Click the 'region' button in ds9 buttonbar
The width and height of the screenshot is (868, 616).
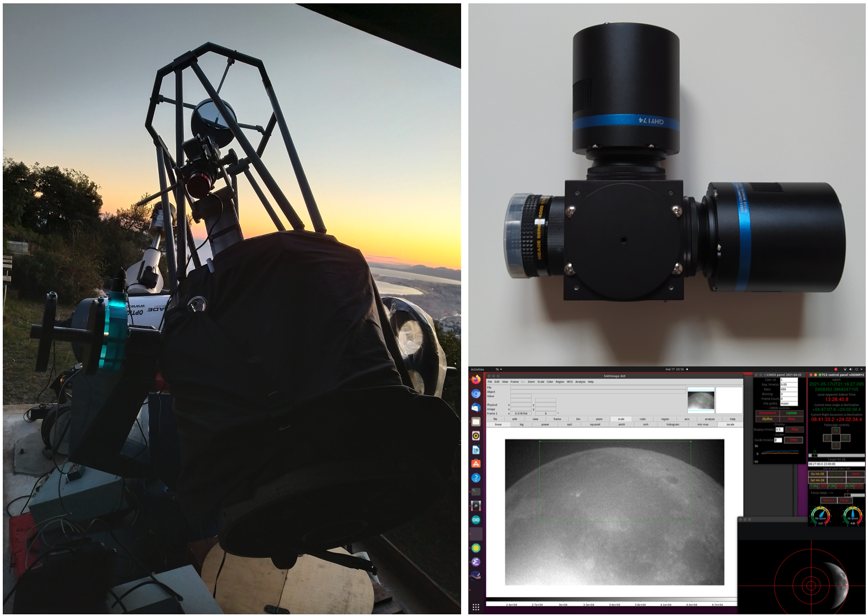point(665,419)
